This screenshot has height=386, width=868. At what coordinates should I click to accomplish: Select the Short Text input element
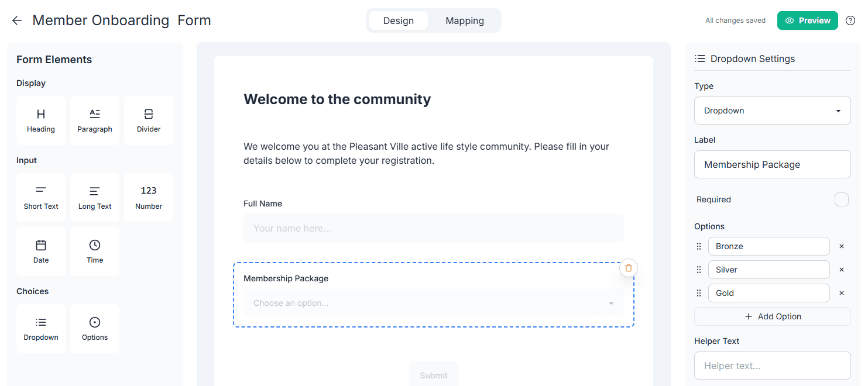pyautogui.click(x=41, y=197)
